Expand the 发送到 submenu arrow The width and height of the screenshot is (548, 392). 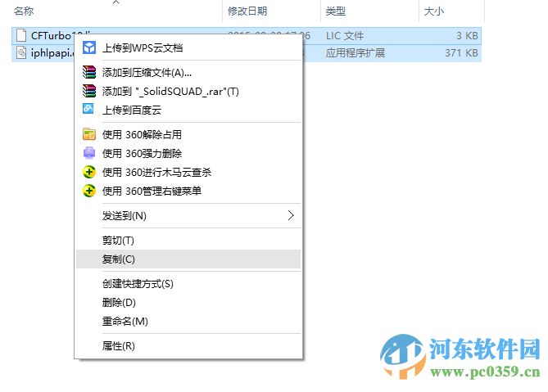[291, 215]
